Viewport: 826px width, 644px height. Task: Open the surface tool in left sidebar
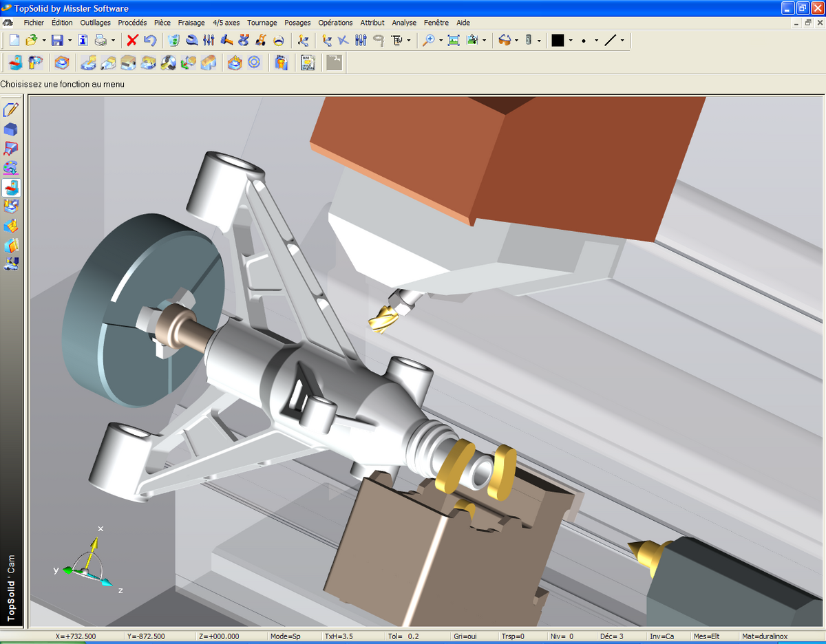11,149
